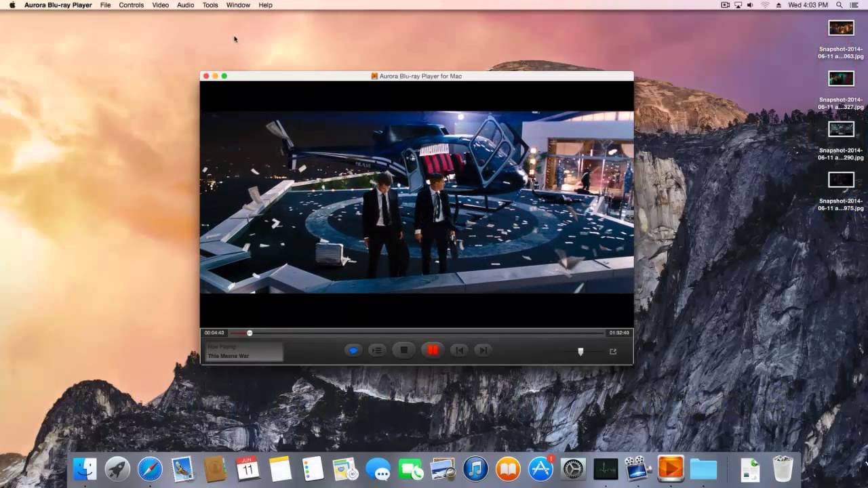
Task: Click the remaining progress track of seek bar
Action: click(x=428, y=333)
